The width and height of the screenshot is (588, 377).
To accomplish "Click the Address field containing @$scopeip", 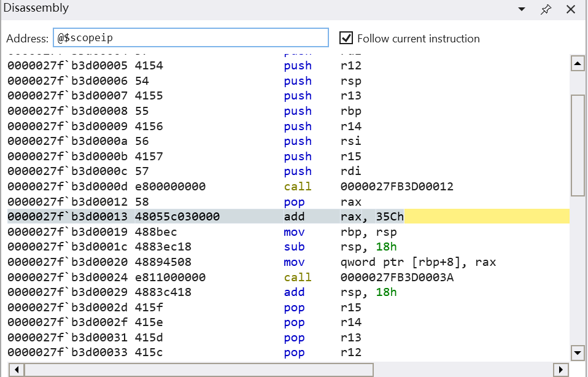I will [190, 38].
